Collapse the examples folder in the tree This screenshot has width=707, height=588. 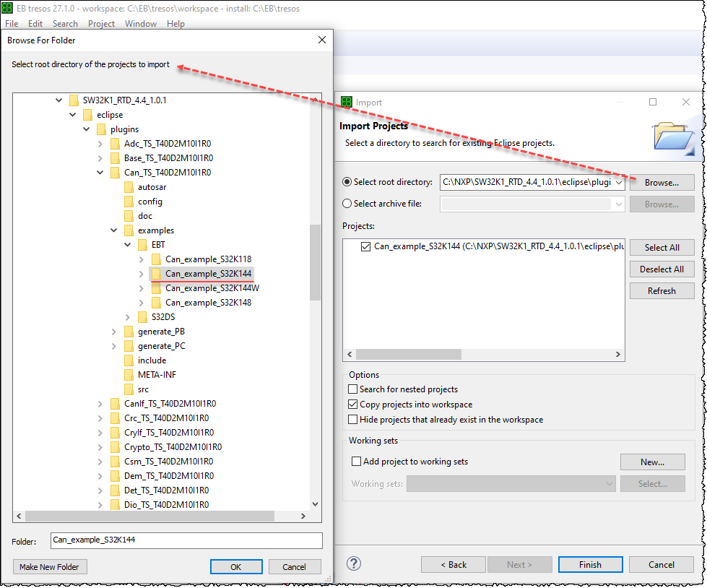tap(113, 230)
